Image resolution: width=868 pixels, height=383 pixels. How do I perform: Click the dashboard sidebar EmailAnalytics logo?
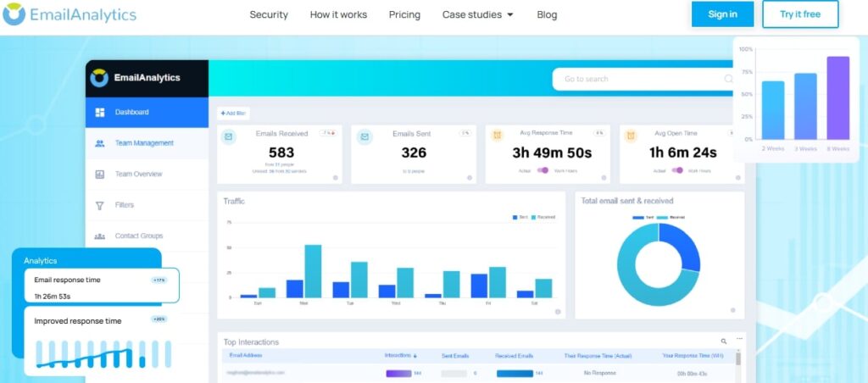[136, 78]
